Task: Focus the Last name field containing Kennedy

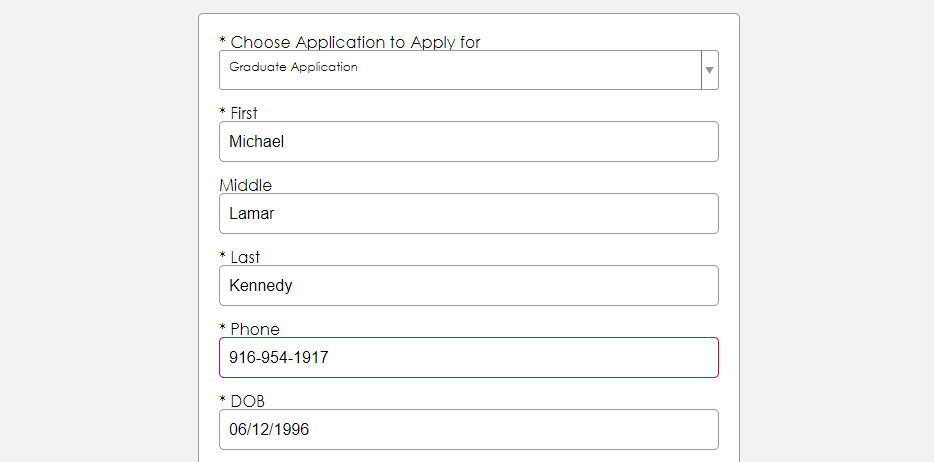Action: click(x=468, y=285)
